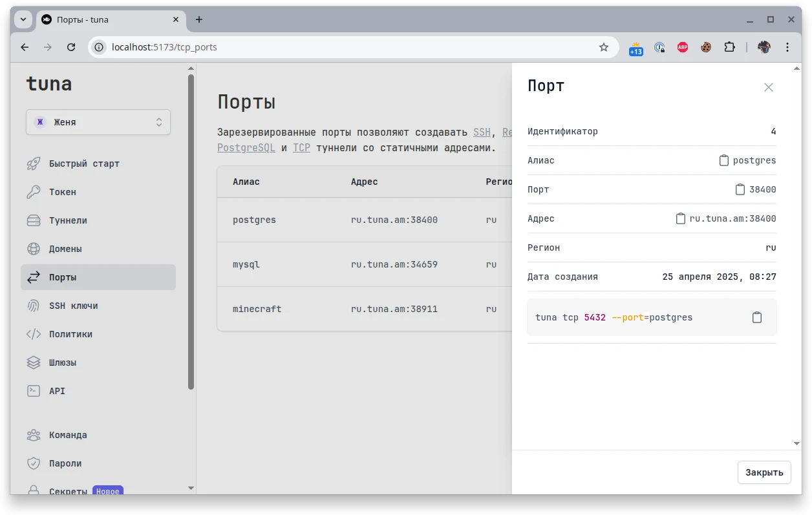Screen dimensions: 812x515
Task: Select the minecraft row alias
Action: point(257,309)
